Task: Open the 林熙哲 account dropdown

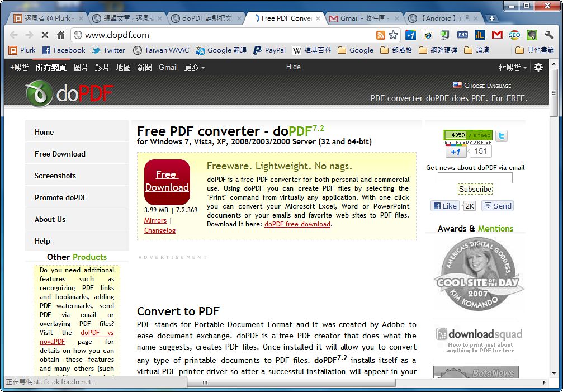Action: [x=513, y=68]
